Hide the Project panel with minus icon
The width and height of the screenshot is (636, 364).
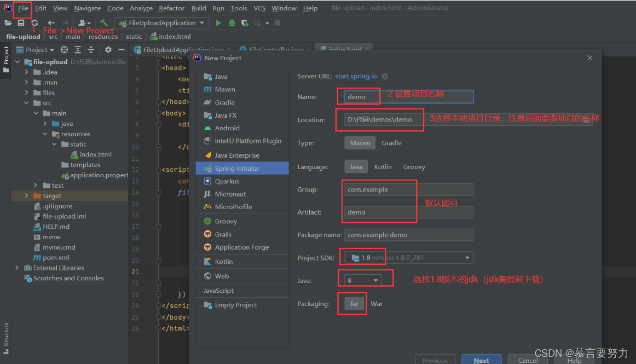[x=122, y=50]
